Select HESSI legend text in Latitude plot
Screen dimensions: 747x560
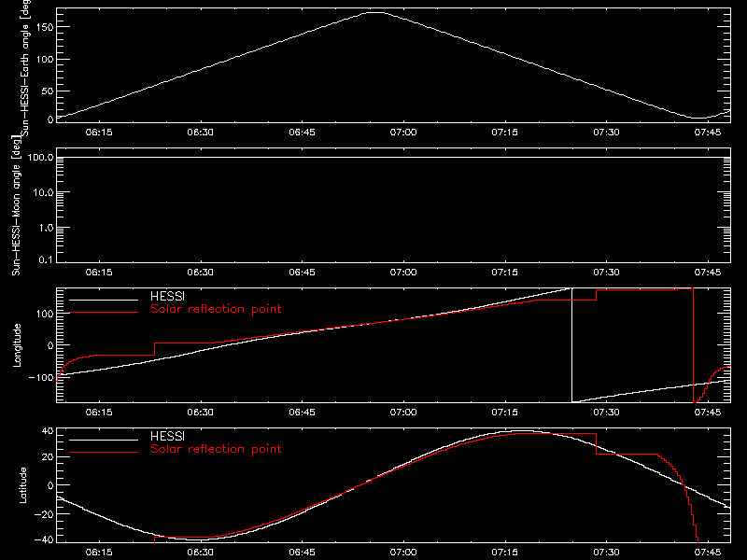[x=167, y=436]
